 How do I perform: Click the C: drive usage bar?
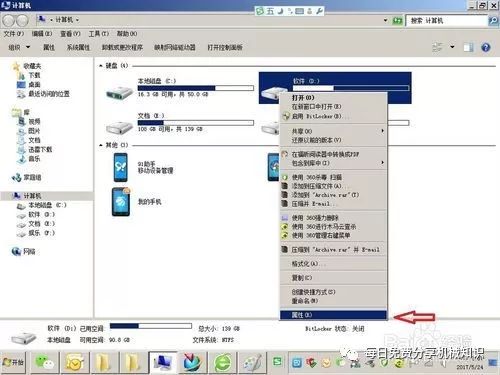[196, 88]
